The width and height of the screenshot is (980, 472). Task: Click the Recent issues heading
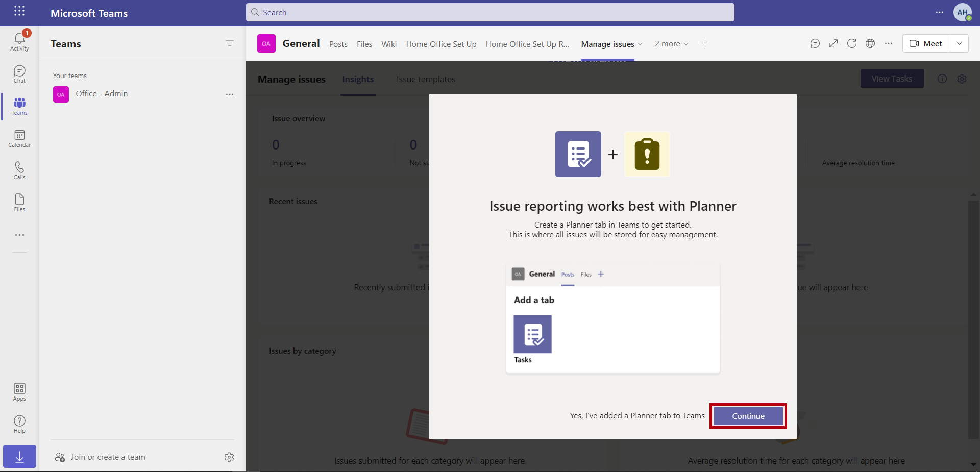click(293, 202)
